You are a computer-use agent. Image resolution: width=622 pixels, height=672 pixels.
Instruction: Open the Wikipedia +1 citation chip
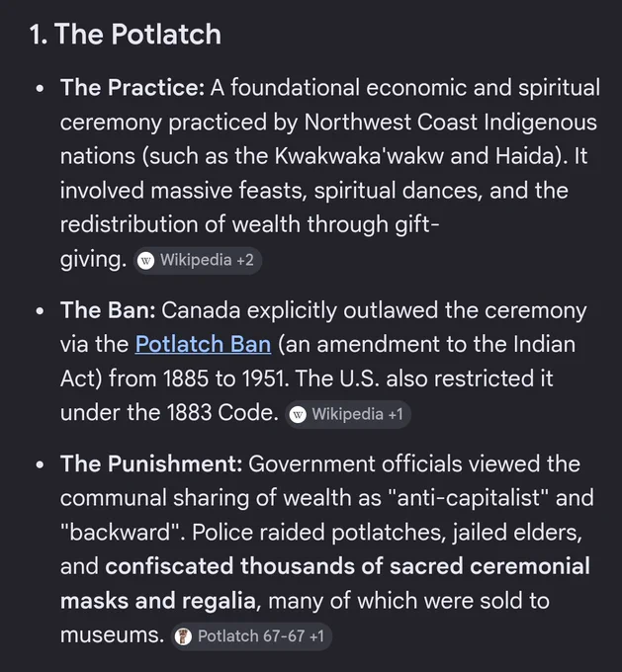348,414
